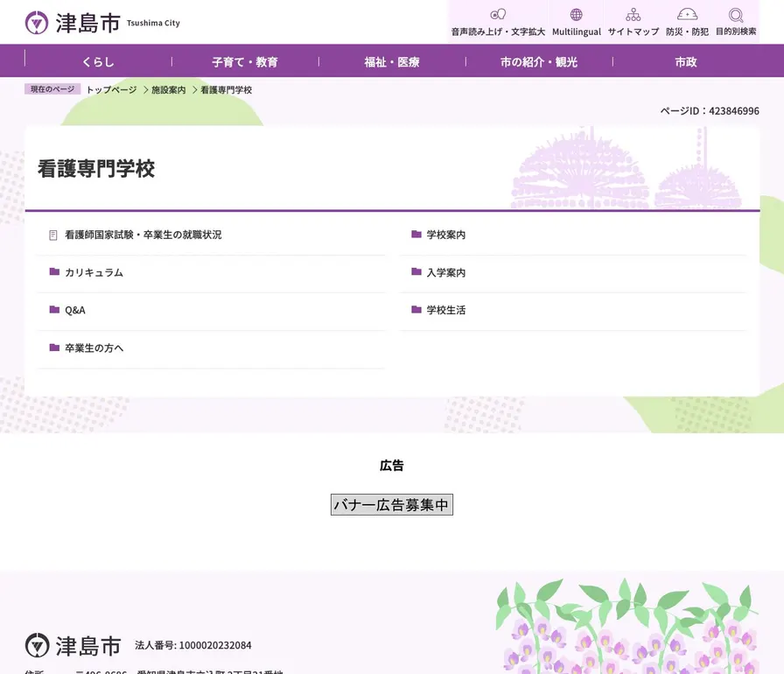Open the 目的別検索 magnifier icon
The width and height of the screenshot is (784, 674).
coord(736,15)
